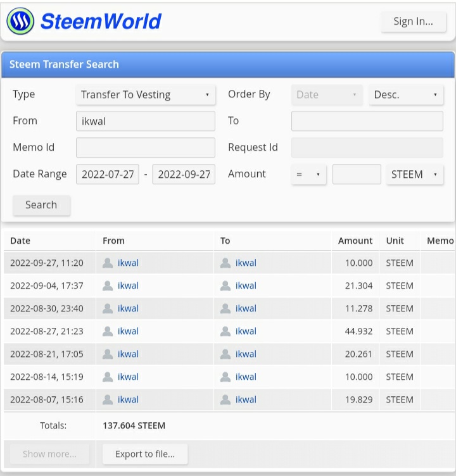Focus the empty To input field
This screenshot has width=456, height=476.
(x=367, y=121)
